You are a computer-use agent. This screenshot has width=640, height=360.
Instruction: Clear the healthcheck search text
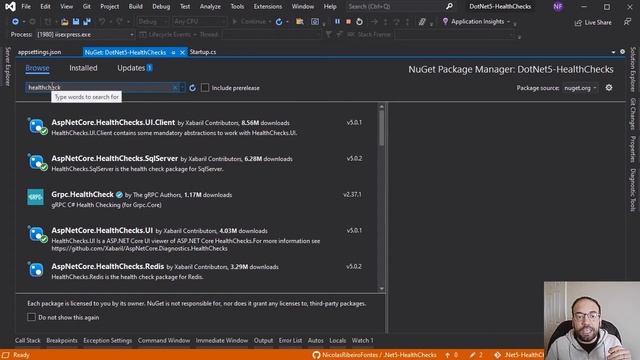[175, 87]
